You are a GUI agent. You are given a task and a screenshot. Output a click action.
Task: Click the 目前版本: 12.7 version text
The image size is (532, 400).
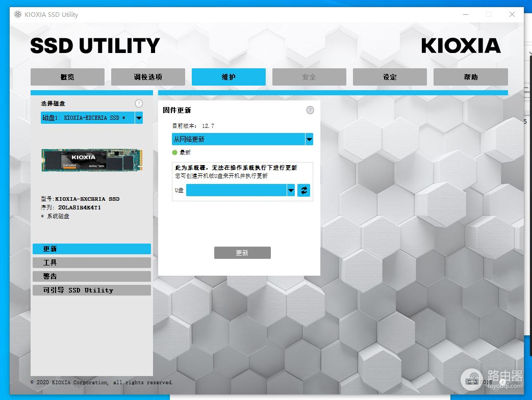point(193,126)
